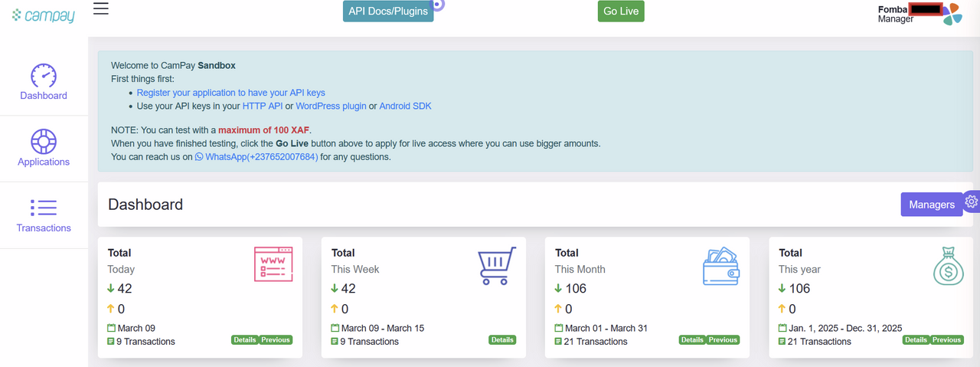Click "21 Transactions" in This year card
The height and width of the screenshot is (367, 980).
(x=820, y=342)
